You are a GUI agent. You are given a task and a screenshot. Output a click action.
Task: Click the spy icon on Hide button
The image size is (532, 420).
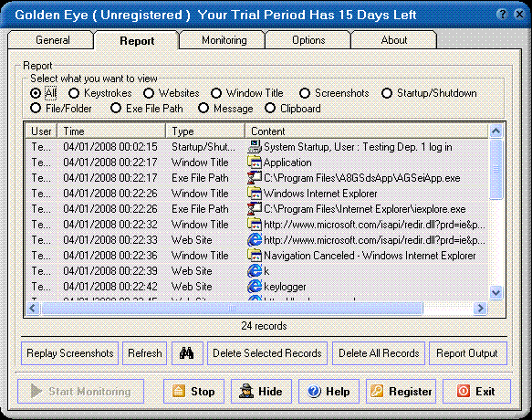[246, 391]
